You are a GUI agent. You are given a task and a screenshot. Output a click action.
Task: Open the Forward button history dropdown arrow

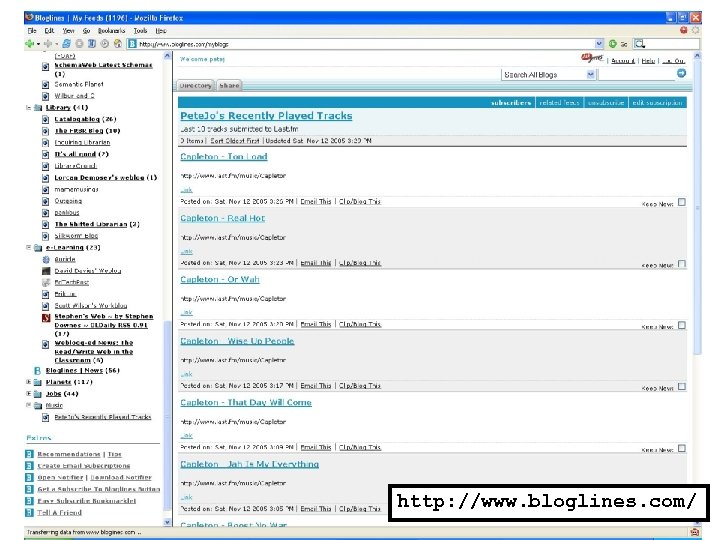[x=56, y=45]
